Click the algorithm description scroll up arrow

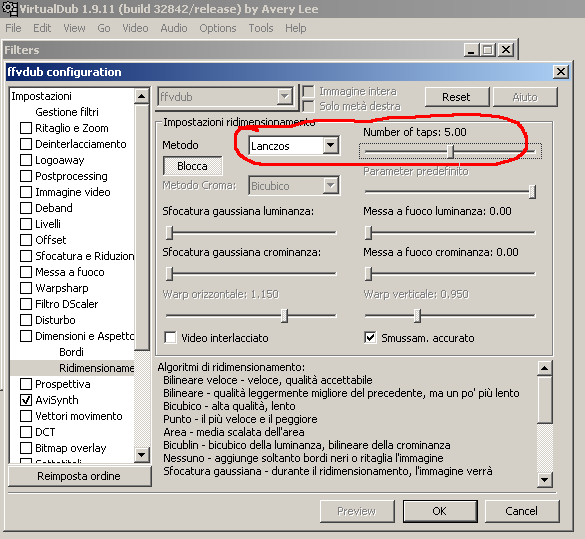(544, 369)
